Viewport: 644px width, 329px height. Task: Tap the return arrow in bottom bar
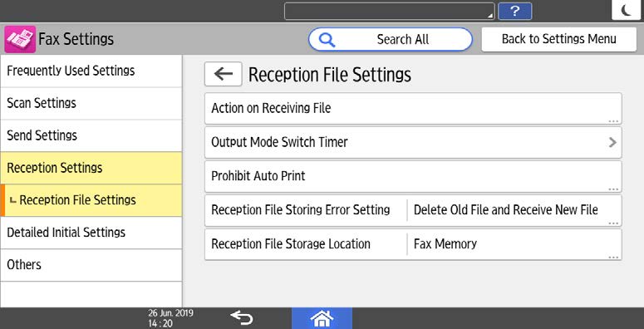[x=242, y=318]
